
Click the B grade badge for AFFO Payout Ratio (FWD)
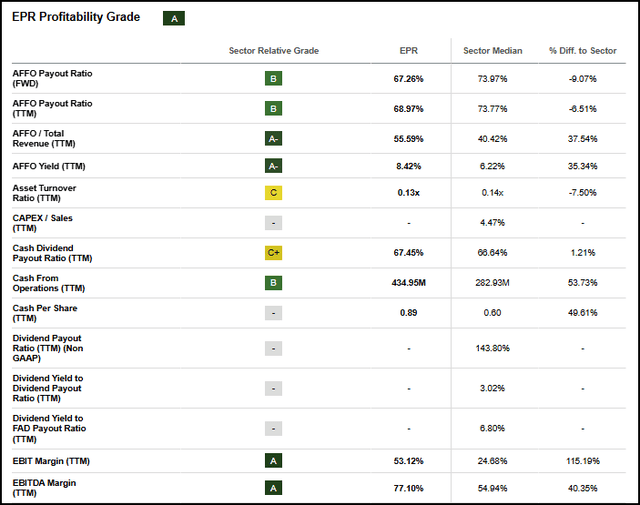click(x=273, y=78)
